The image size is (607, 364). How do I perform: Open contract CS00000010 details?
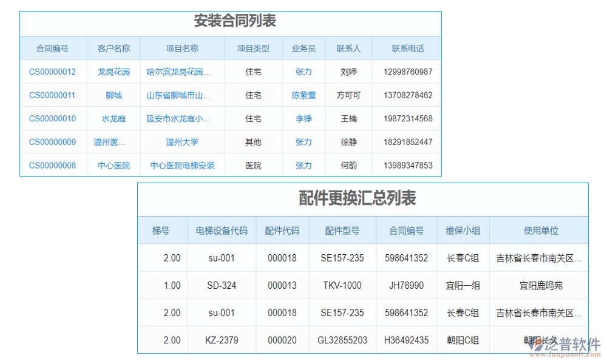[x=52, y=118]
